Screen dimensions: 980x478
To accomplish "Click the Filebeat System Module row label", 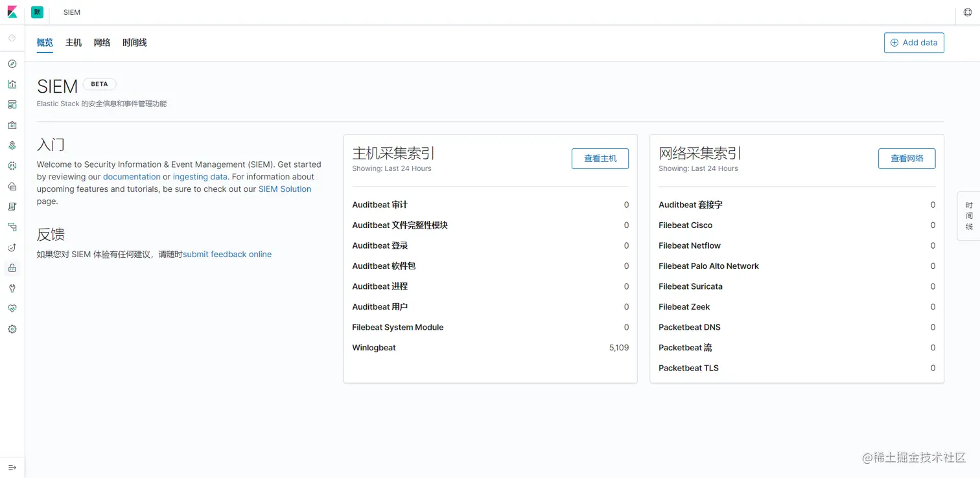I will click(x=398, y=328).
